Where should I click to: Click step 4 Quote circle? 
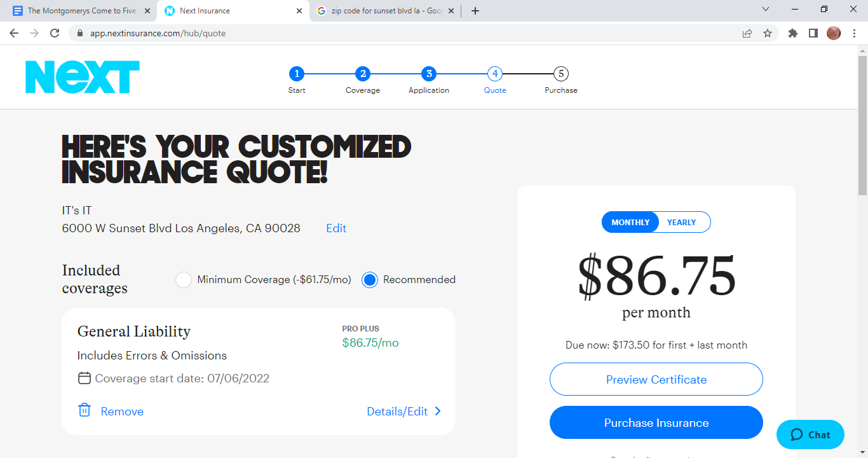tap(495, 74)
